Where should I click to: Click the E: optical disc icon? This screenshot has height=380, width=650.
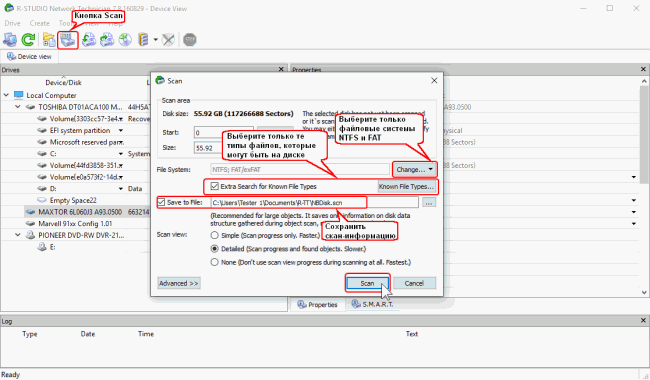point(42,247)
